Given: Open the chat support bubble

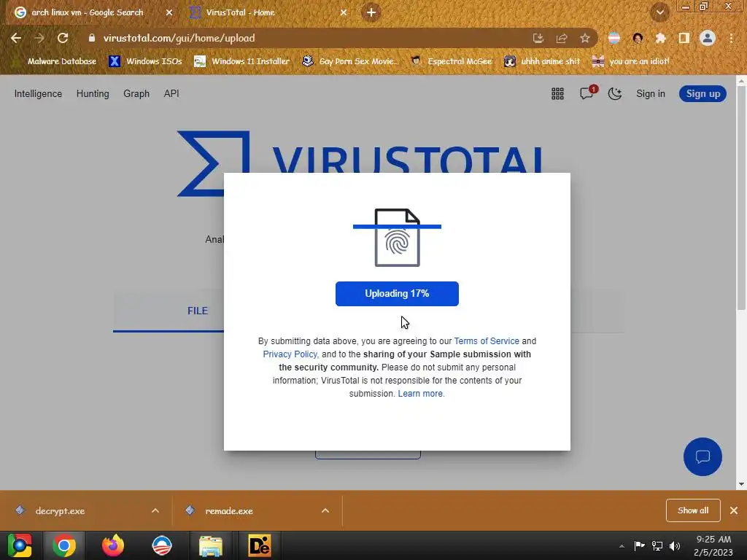Looking at the screenshot, I should tap(703, 456).
